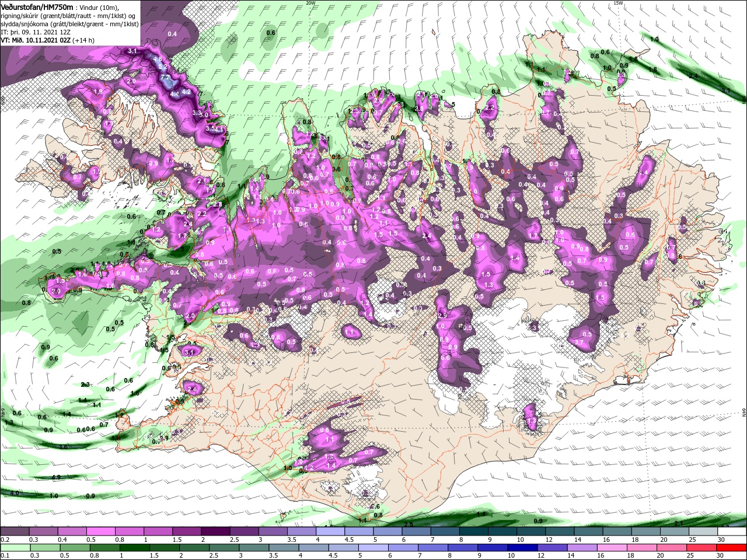Click the '5.2' precipitation value on the map
Image resolution: width=747 pixels, height=560 pixels.
pos(163,66)
